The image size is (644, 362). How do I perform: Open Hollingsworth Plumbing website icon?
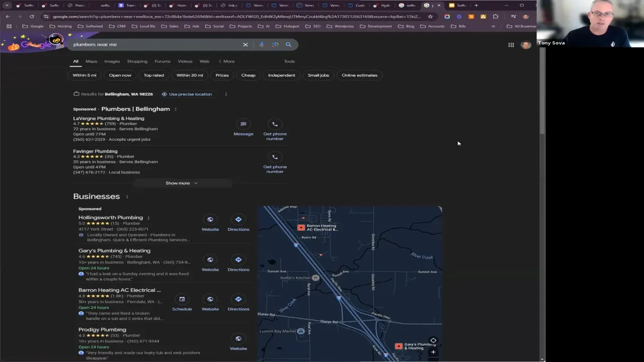(x=210, y=219)
